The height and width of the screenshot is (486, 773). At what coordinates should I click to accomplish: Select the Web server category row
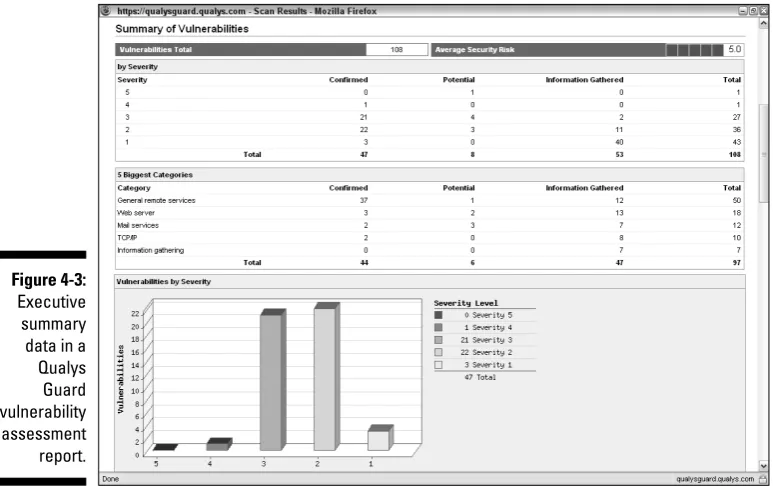click(x=429, y=213)
